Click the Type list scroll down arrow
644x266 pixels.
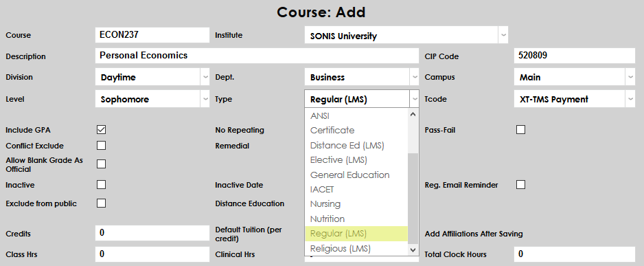(413, 250)
